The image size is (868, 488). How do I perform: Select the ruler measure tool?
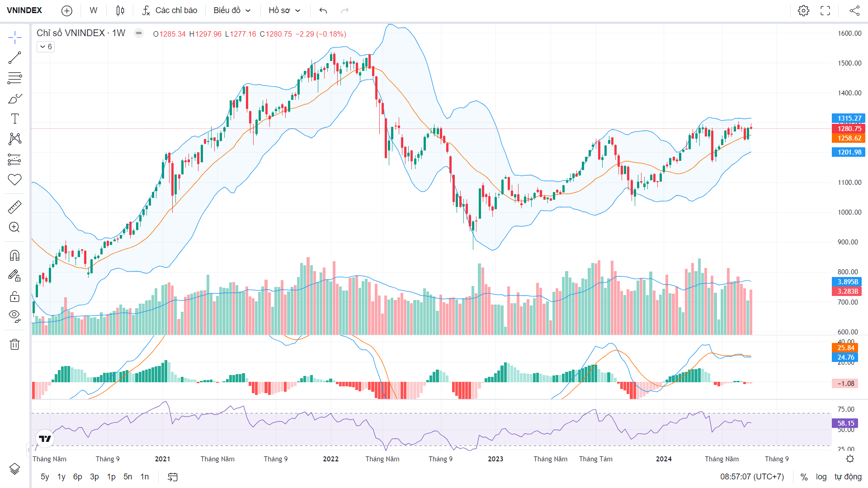(x=15, y=207)
